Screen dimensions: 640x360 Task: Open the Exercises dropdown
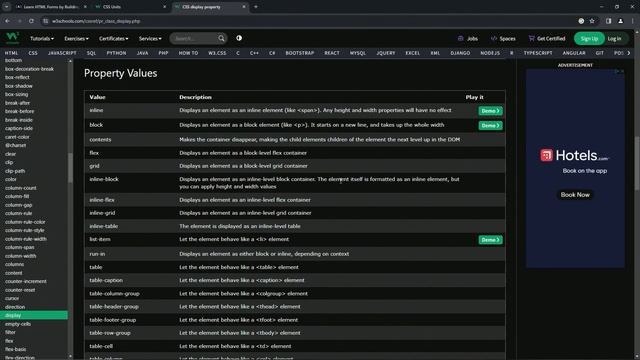pos(76,38)
